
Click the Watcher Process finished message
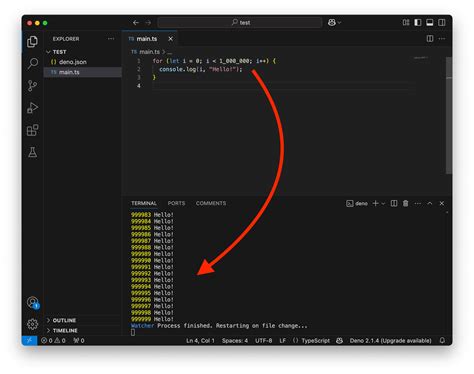tap(219, 326)
